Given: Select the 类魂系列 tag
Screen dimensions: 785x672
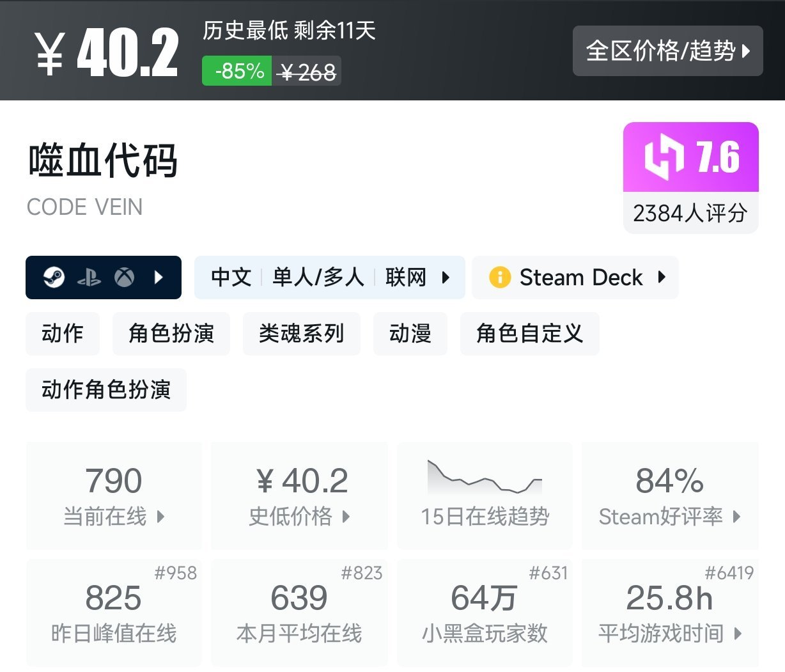Looking at the screenshot, I should (301, 334).
